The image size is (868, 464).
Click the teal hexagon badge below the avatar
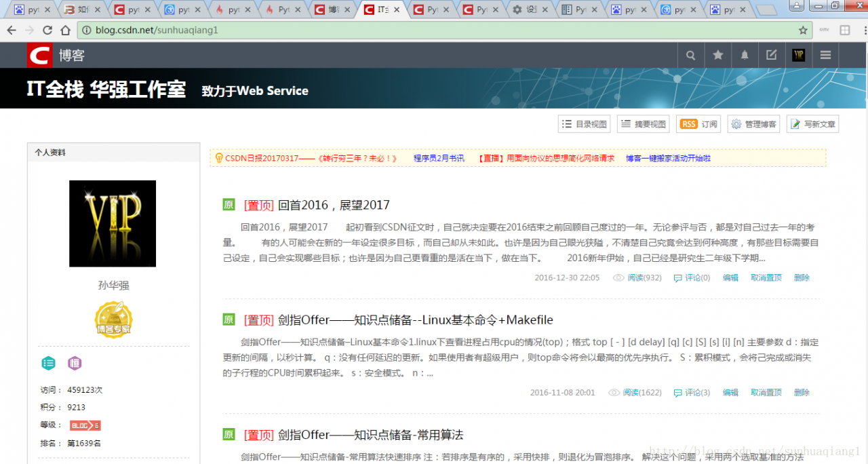(x=48, y=364)
